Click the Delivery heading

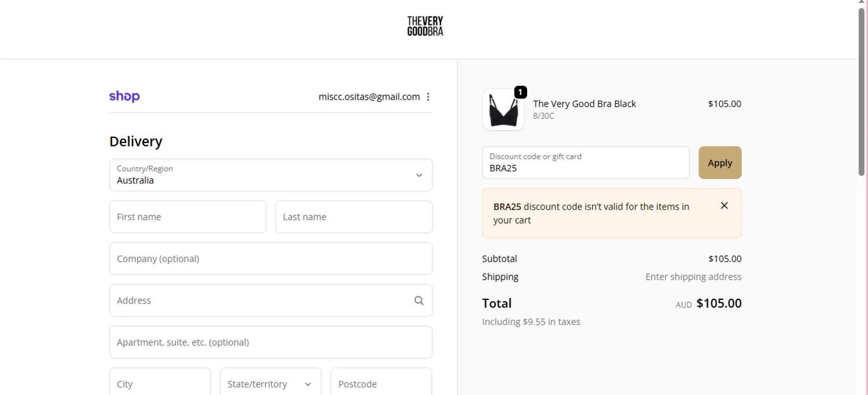[x=136, y=141]
